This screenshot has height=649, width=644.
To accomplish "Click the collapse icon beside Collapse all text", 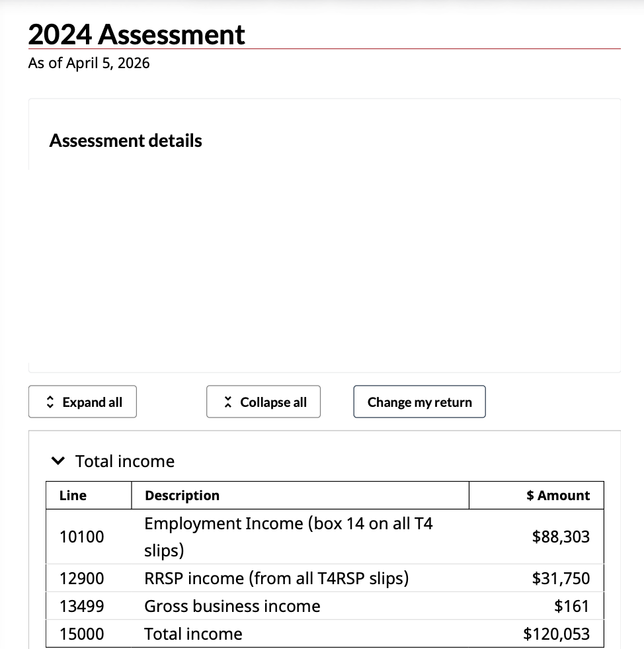I will [x=227, y=401].
